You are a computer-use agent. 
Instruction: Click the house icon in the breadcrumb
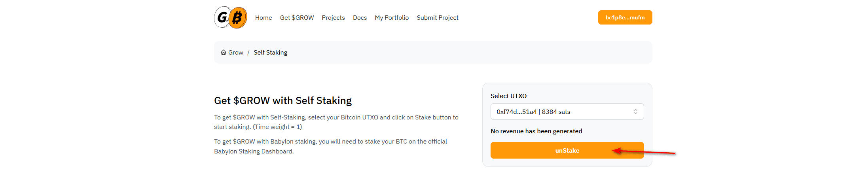tap(224, 52)
